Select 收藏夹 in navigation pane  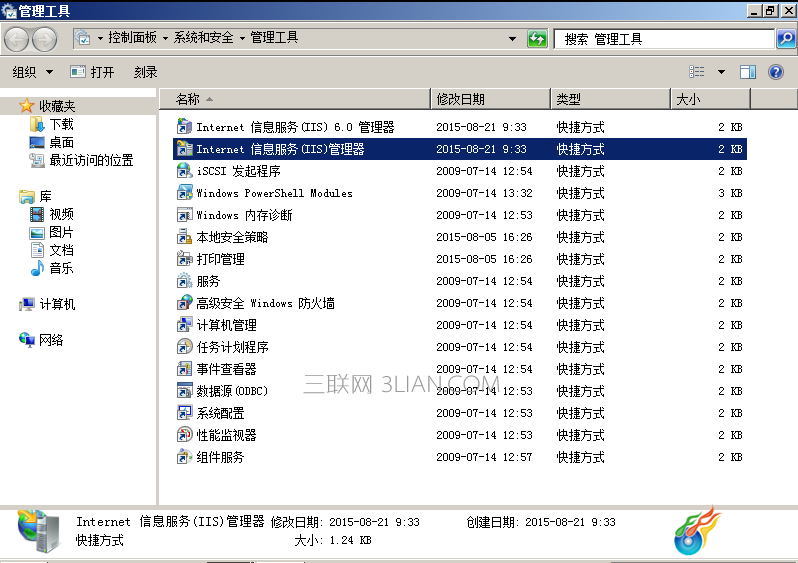pyautogui.click(x=57, y=106)
